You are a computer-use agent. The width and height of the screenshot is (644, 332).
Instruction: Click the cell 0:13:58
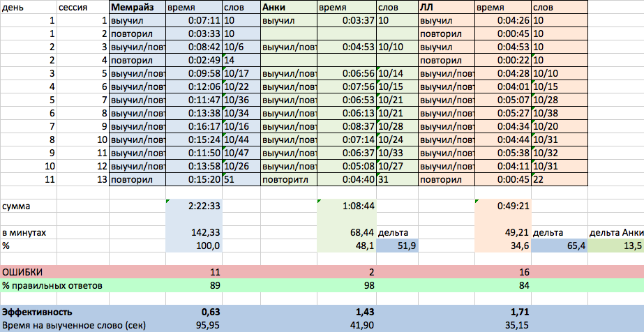coord(194,166)
